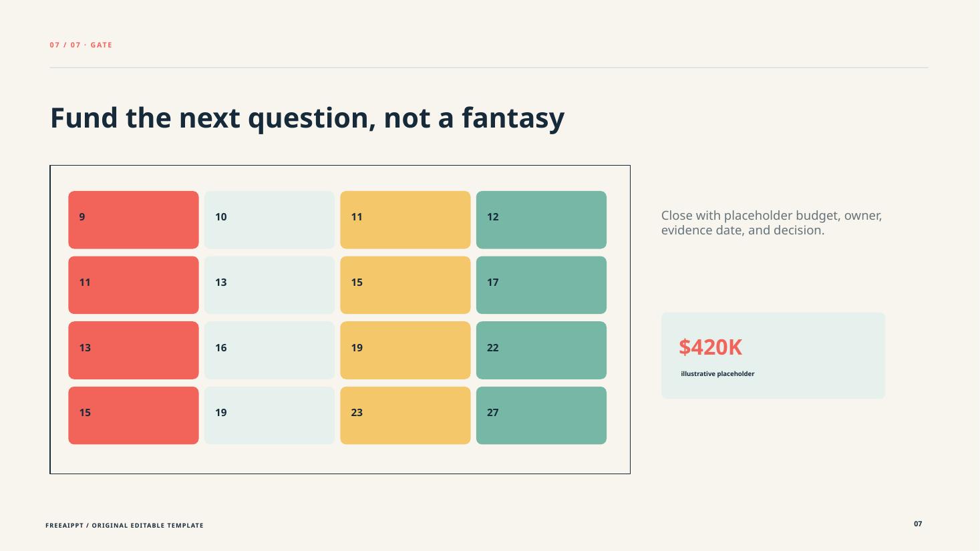Click the '07 / 07 · GATE' header label
The width and height of the screenshot is (980, 551).
click(81, 45)
